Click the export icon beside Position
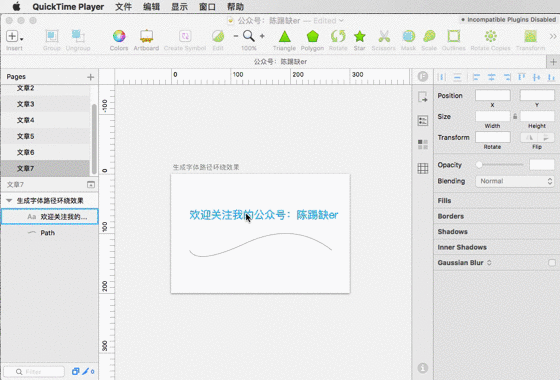The image size is (560, 380). (x=423, y=97)
